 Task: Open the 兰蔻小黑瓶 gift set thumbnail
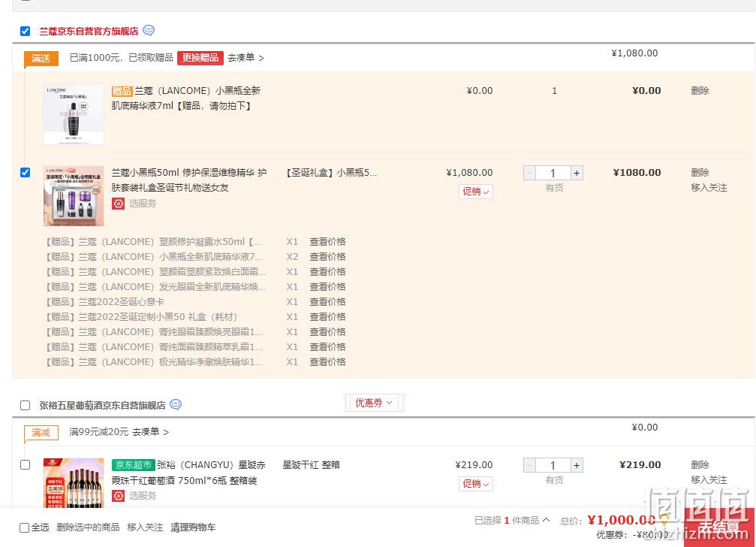[74, 196]
